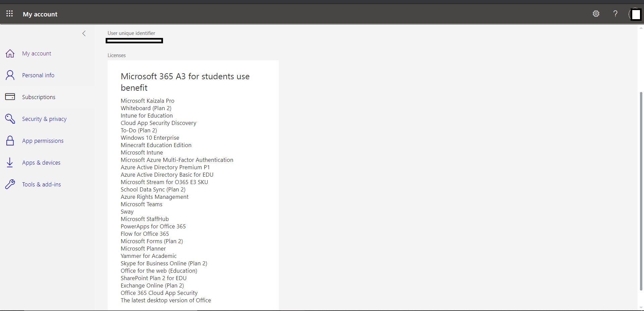Click the User unique identifier label

[131, 33]
